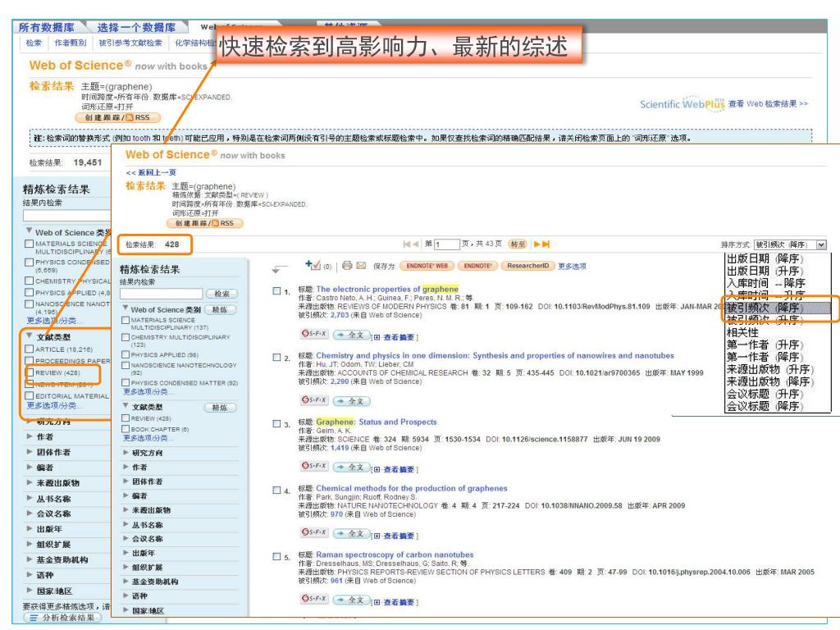840x630 pixels.
Task: Switch to 所有数据库 tab
Action: pyautogui.click(x=47, y=27)
